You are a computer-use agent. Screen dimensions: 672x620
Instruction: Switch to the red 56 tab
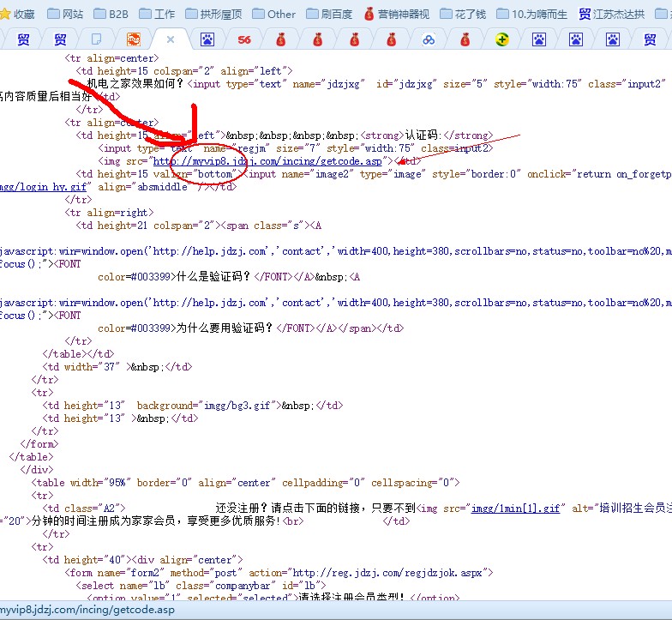244,39
